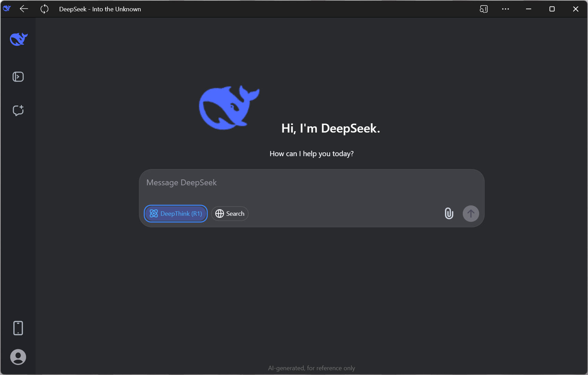Start a new chat via sidebar icon

point(18,110)
